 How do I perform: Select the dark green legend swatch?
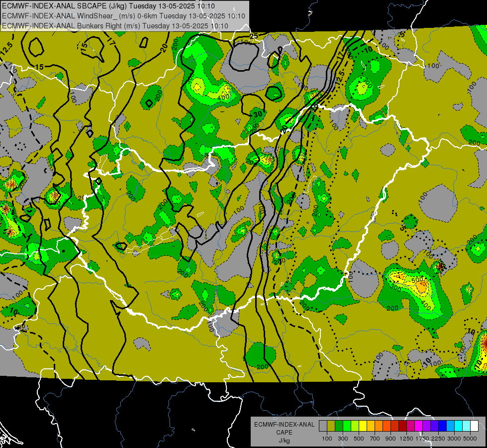point(339,426)
